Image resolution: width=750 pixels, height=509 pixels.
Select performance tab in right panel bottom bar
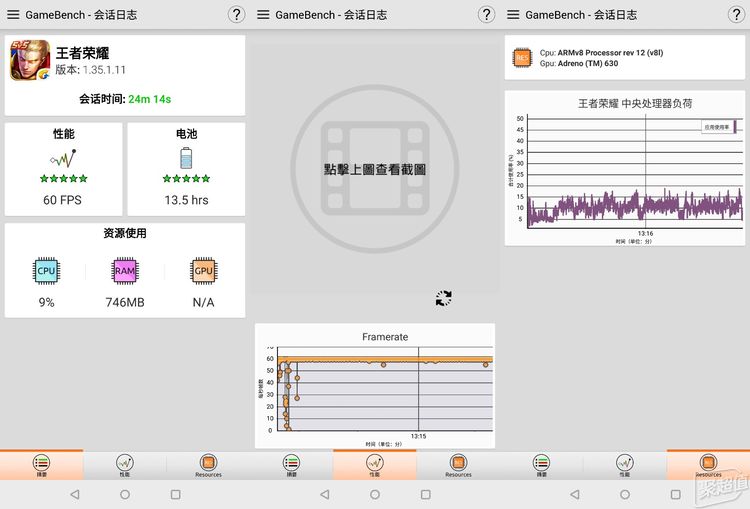(625, 465)
